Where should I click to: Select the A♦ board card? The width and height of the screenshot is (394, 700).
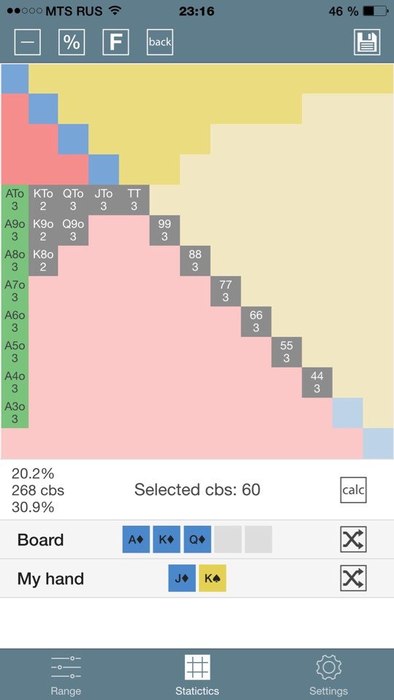(136, 539)
